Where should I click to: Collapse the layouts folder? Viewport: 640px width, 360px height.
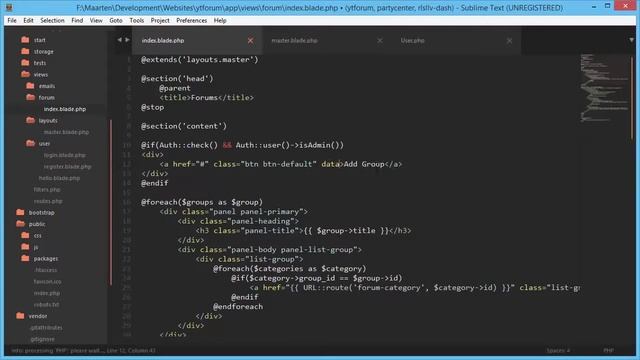(x=31, y=120)
